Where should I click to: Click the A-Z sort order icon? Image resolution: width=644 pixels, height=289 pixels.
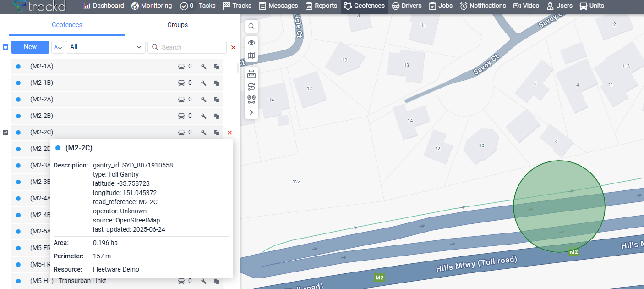[x=58, y=47]
